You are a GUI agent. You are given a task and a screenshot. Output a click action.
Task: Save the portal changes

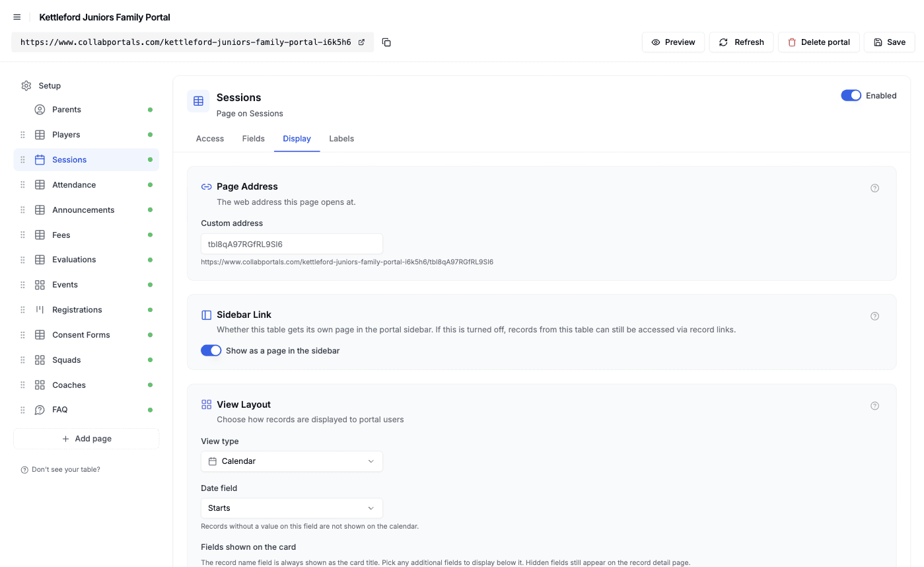[889, 42]
